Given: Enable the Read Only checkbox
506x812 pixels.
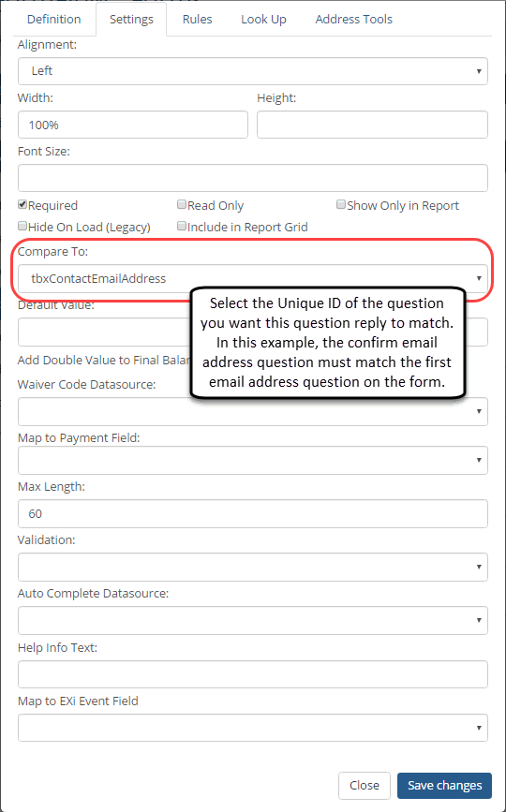Looking at the screenshot, I should 181,204.
